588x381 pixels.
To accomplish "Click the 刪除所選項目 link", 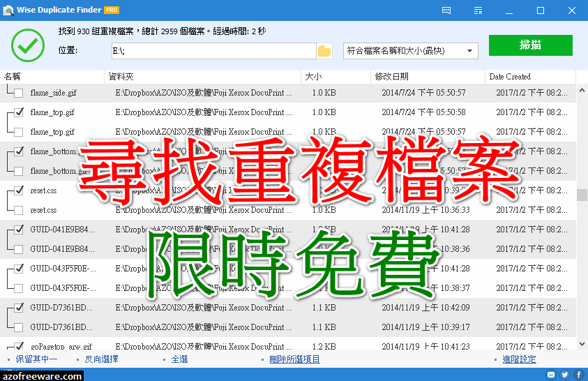I will [x=294, y=359].
